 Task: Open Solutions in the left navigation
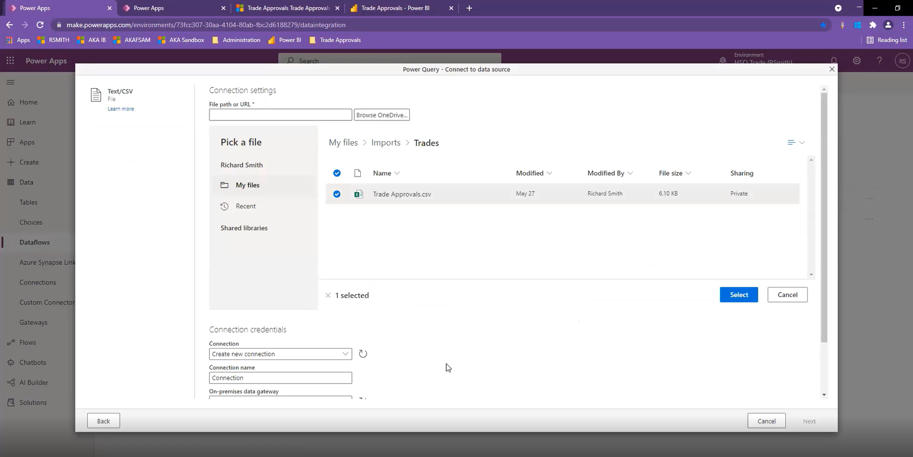33,402
